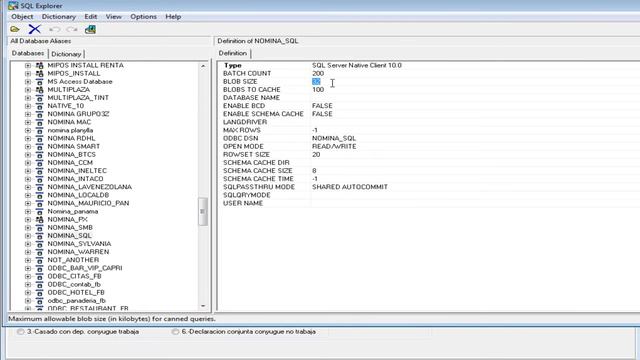Click database icon beside NOMINA_WARREN
640x360 pixels.
[x=39, y=252]
